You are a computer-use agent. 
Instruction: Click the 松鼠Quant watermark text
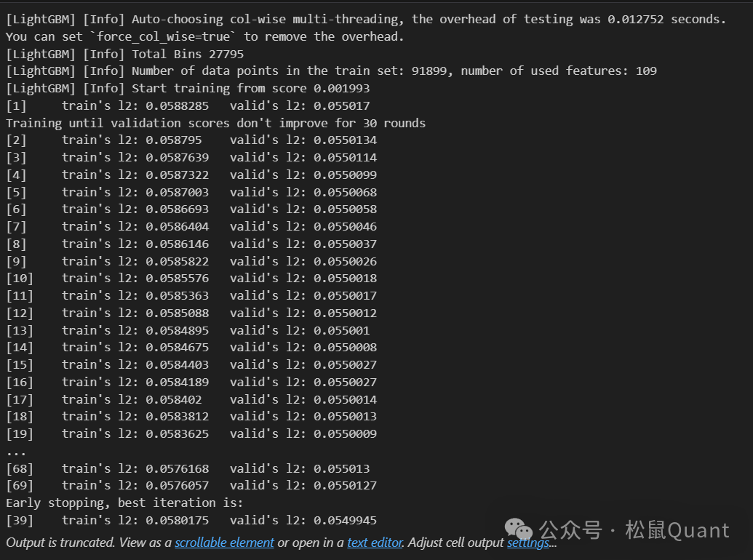tap(676, 531)
